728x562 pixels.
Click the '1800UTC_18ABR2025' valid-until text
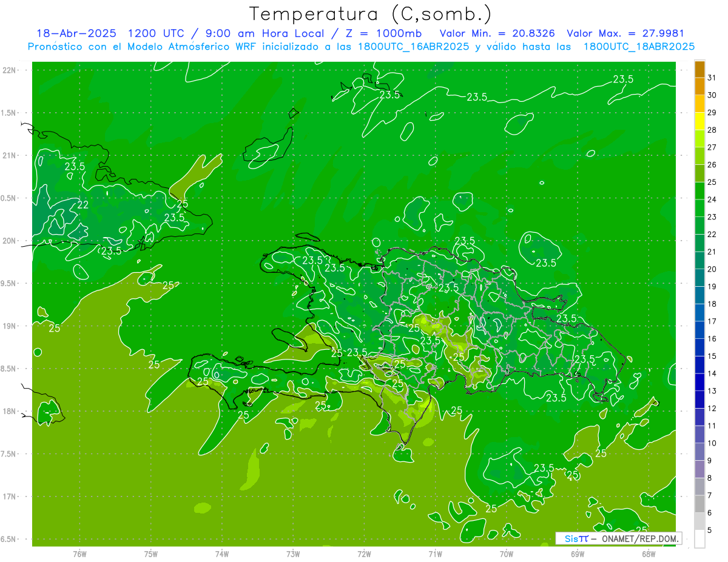pyautogui.click(x=639, y=47)
